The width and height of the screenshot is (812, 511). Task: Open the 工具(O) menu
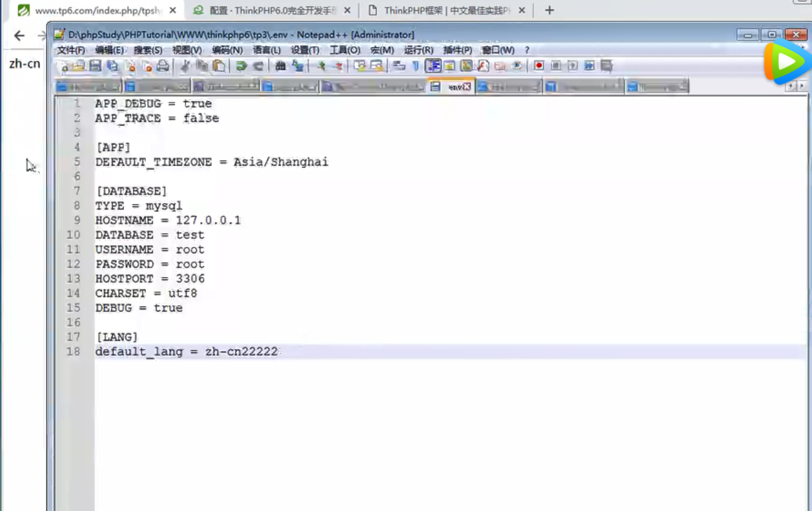(x=345, y=50)
